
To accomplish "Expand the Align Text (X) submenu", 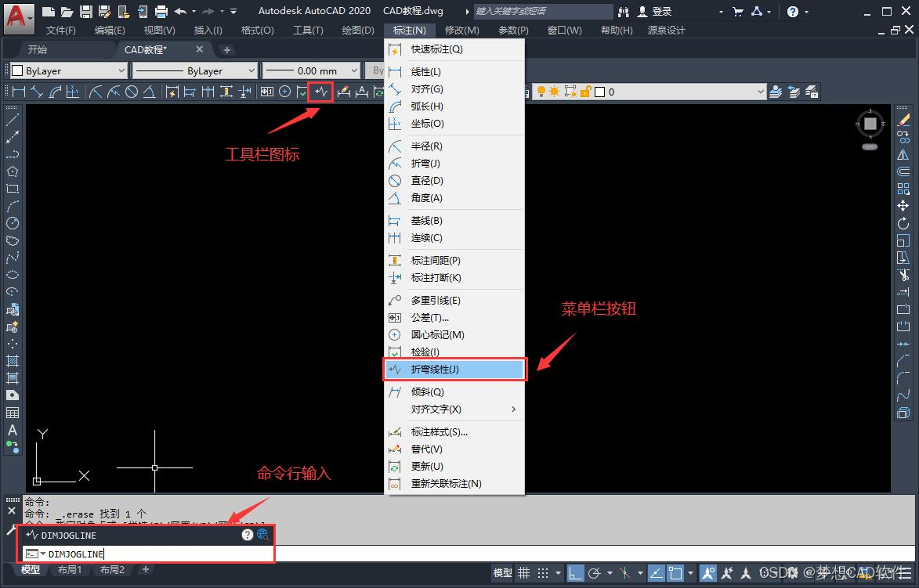I will pos(454,409).
